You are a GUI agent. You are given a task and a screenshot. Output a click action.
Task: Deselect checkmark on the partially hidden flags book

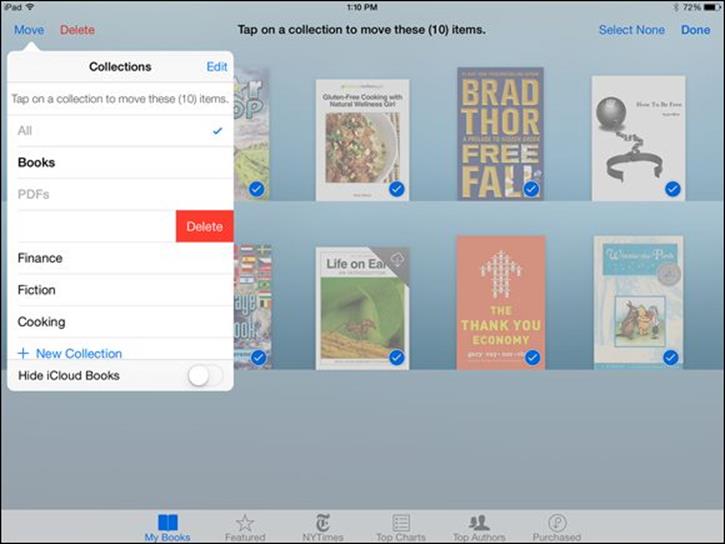point(258,357)
